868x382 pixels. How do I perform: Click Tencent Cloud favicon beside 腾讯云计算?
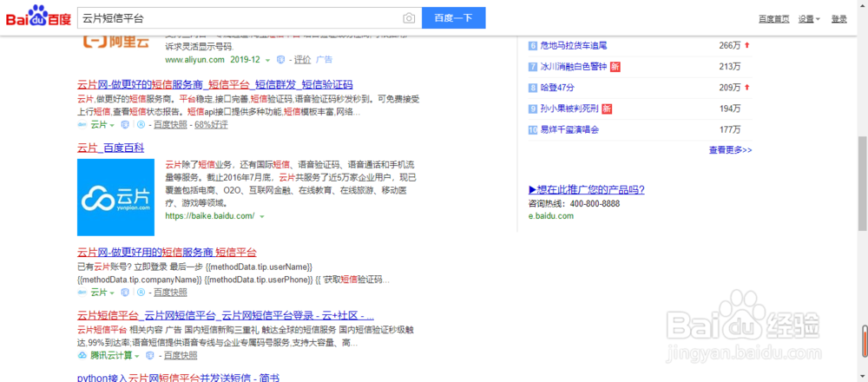click(x=82, y=355)
